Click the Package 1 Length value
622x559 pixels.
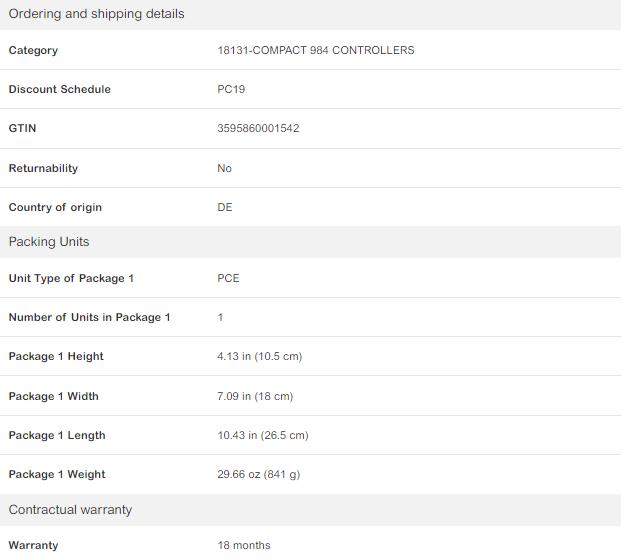tap(263, 435)
